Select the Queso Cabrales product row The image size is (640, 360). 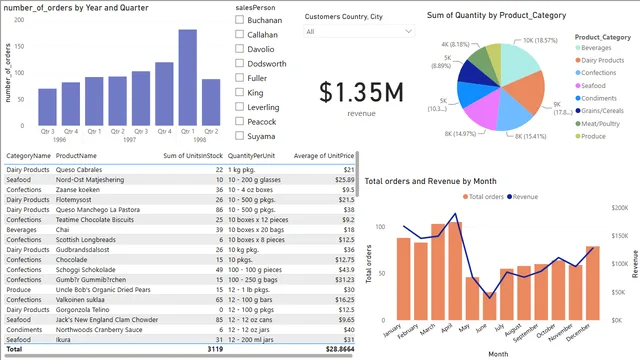(180, 170)
